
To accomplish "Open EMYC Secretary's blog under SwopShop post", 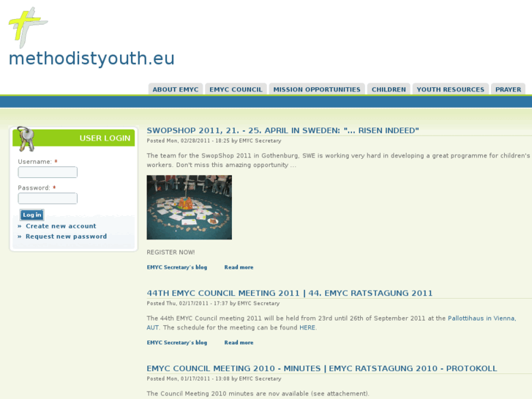I will tap(177, 267).
